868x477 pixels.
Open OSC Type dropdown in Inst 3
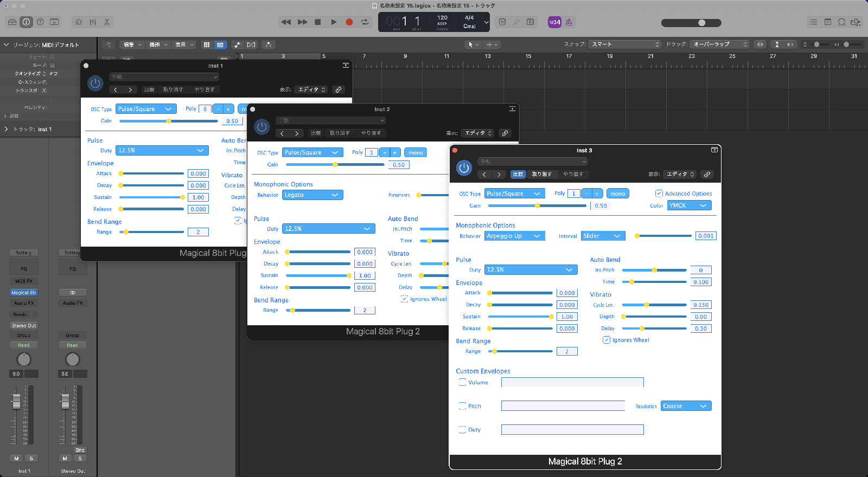(x=514, y=194)
